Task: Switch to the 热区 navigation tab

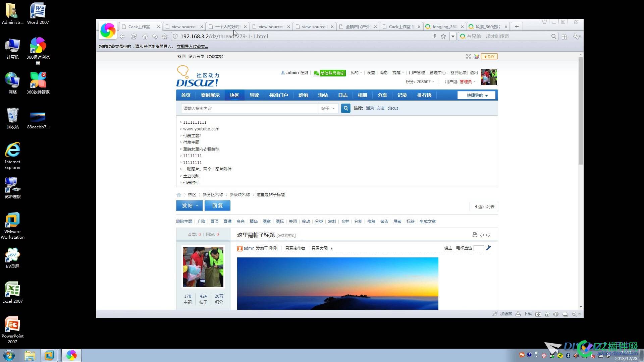Action: (234, 95)
